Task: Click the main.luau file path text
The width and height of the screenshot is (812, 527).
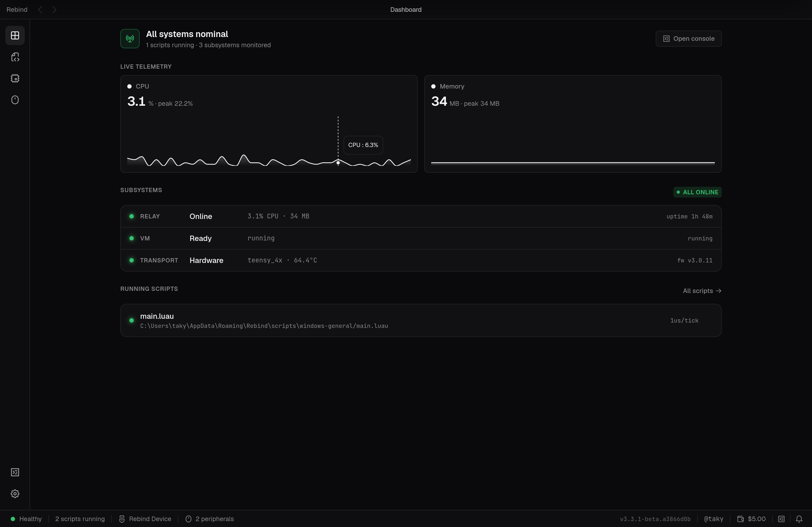Action: pos(264,326)
